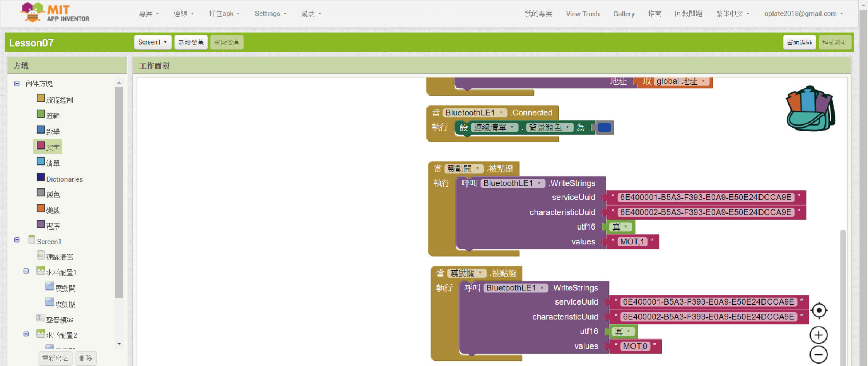Open the Settings menu
Screen dimensions: 868x366
(270, 14)
